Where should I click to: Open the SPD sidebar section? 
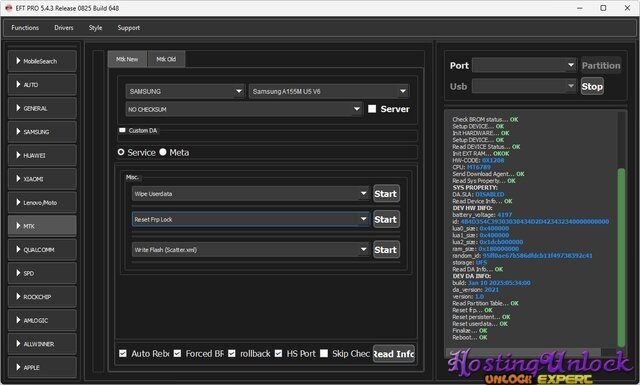coord(42,273)
